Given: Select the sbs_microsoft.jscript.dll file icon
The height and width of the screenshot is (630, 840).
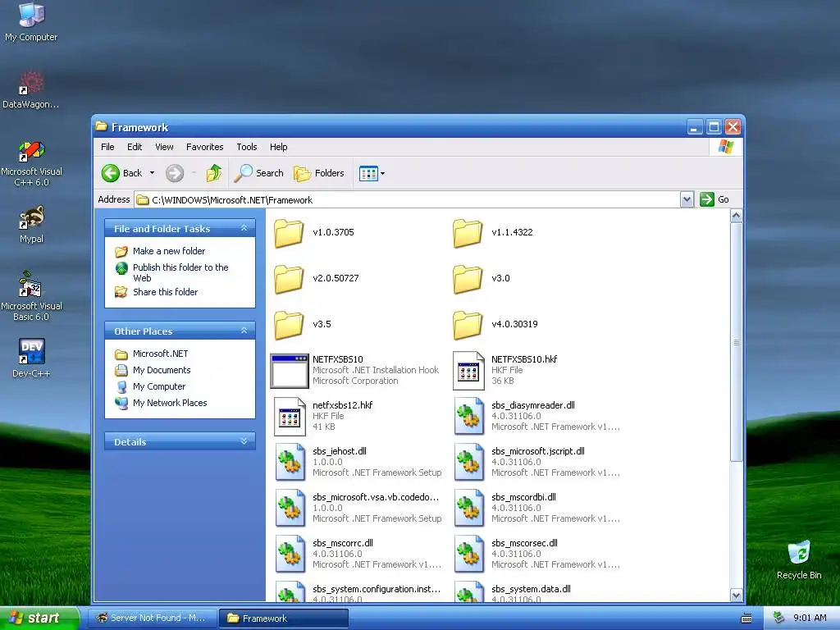Looking at the screenshot, I should click(468, 463).
